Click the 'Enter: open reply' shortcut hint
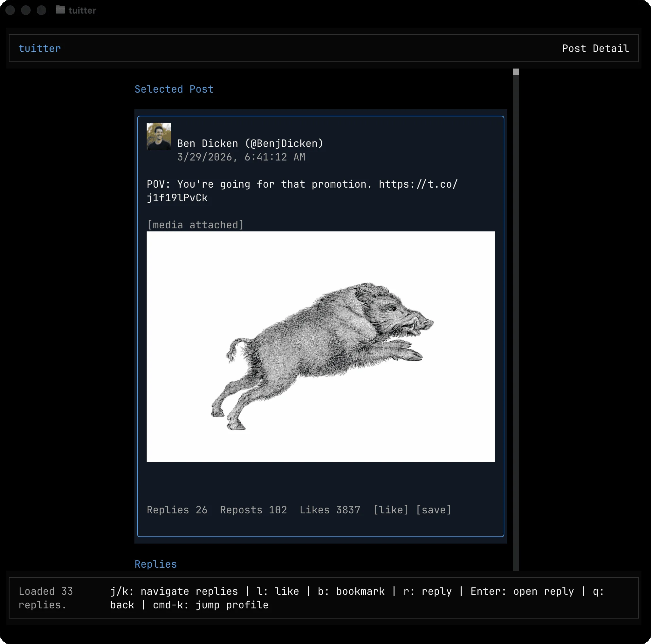651x644 pixels. pyautogui.click(x=522, y=591)
